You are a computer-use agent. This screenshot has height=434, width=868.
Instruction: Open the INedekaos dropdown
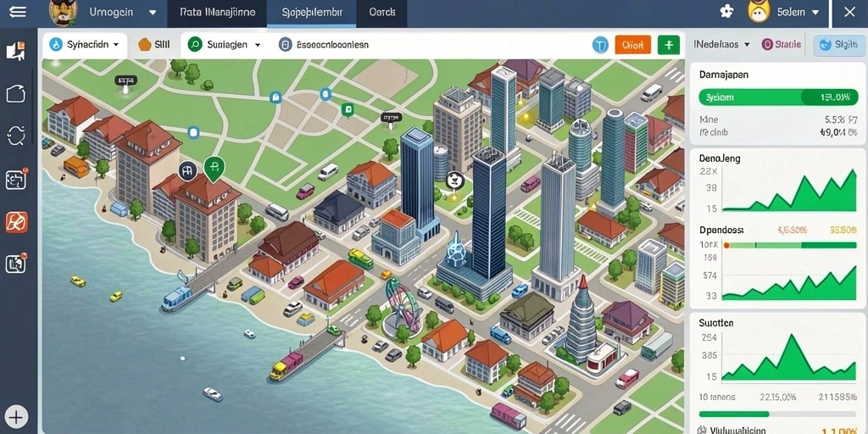722,45
